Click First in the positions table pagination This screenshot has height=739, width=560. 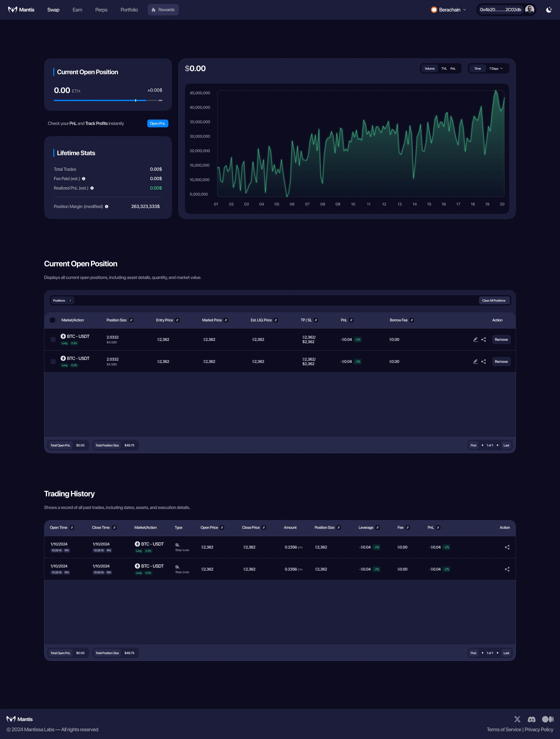(473, 445)
